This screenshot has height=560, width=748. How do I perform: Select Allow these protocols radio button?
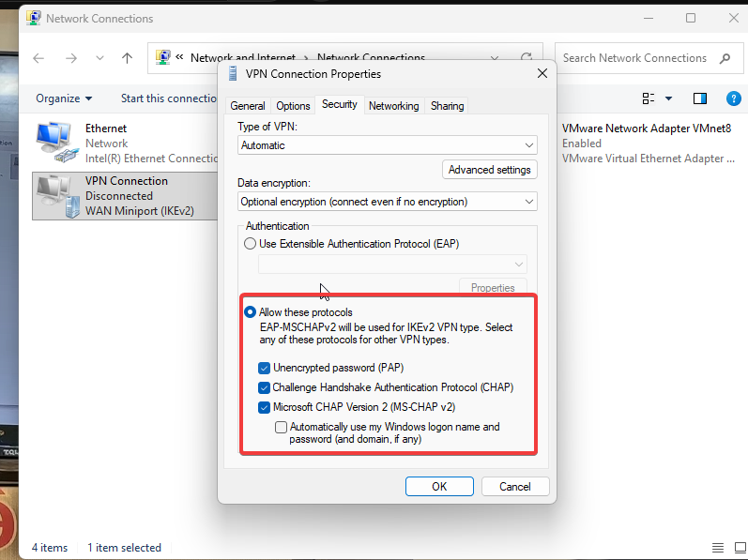tap(250, 312)
